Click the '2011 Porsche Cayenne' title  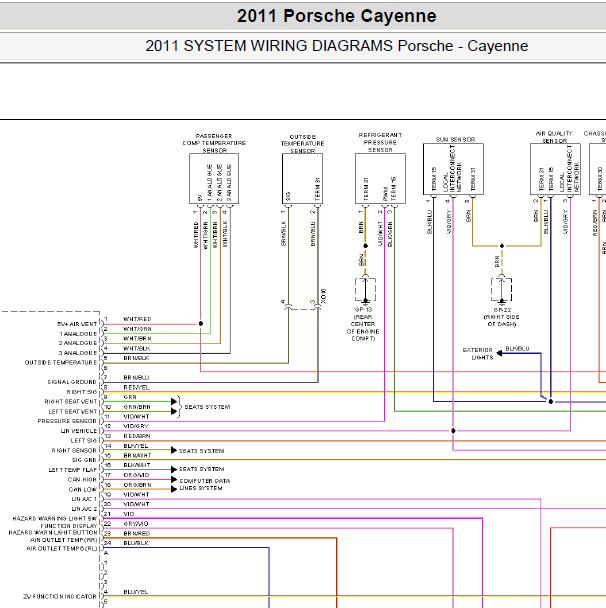click(337, 16)
